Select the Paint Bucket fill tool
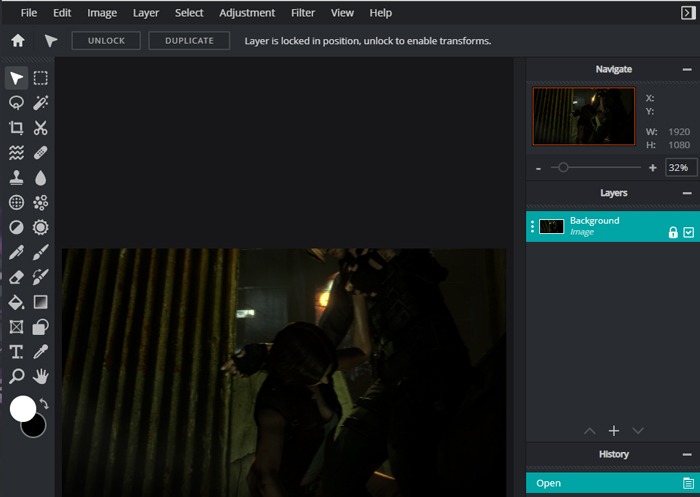Viewport: 700px width, 497px height. [x=16, y=302]
